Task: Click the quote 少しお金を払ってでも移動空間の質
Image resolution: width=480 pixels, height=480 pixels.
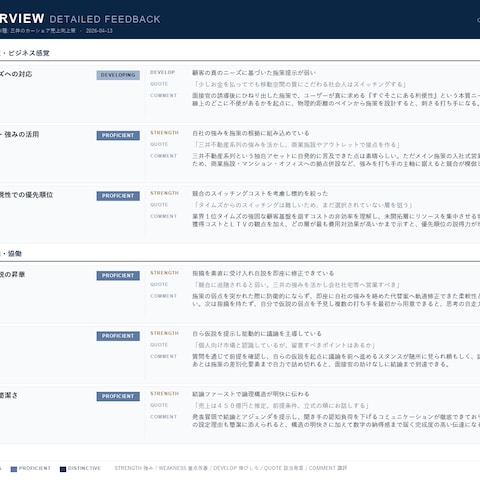Action: 300,84
